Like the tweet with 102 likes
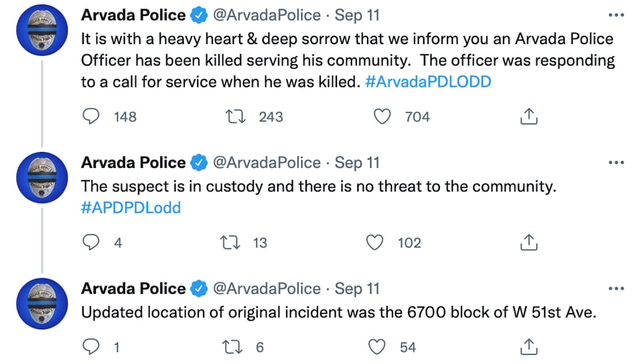Viewport: 643px width, 364px height. (x=374, y=242)
